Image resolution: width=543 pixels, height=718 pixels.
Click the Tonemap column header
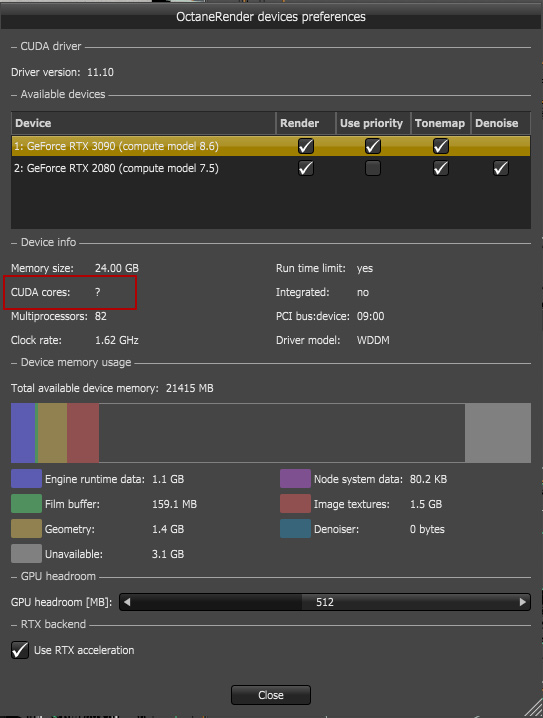[x=441, y=123]
